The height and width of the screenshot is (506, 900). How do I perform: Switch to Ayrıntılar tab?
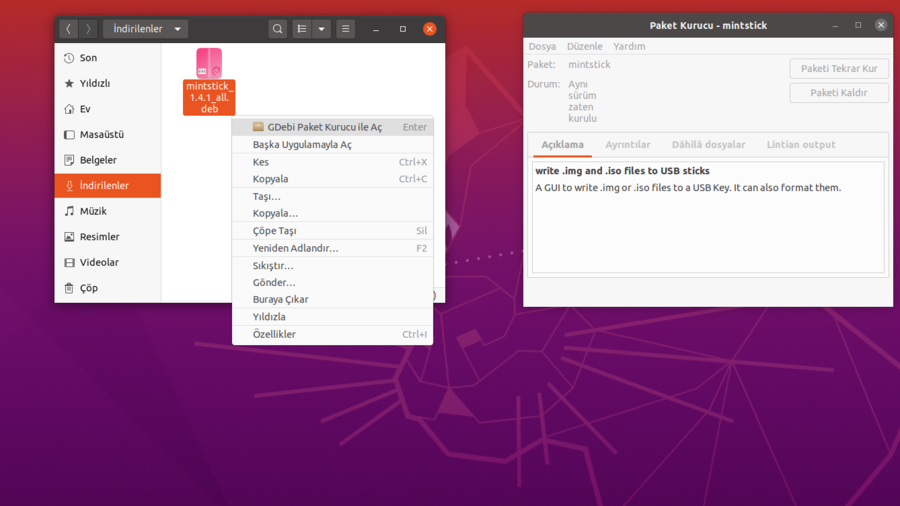[628, 145]
